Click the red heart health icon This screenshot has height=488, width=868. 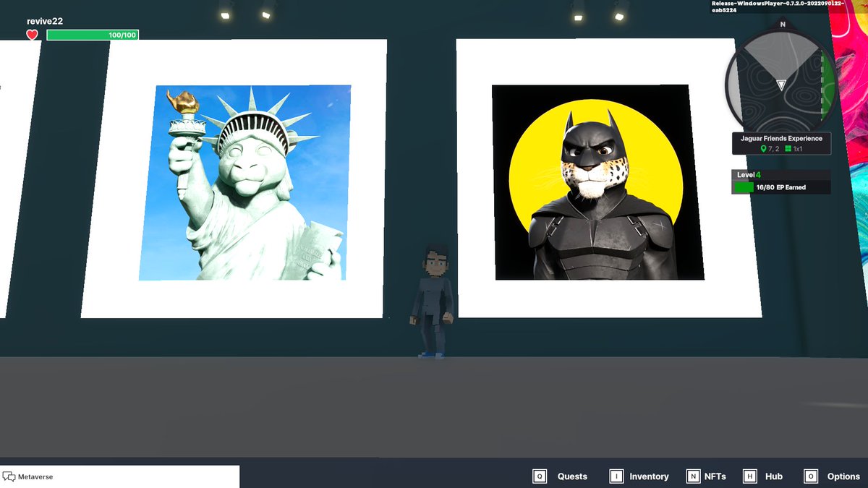pos(32,35)
